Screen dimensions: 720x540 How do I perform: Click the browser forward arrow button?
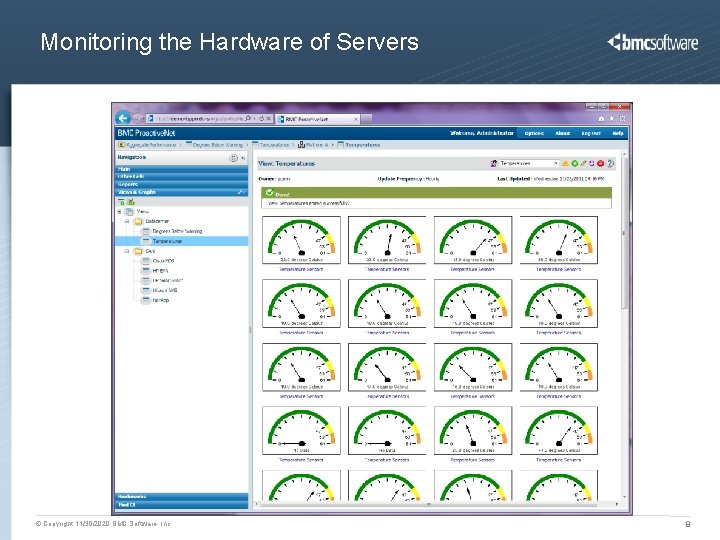[137, 118]
